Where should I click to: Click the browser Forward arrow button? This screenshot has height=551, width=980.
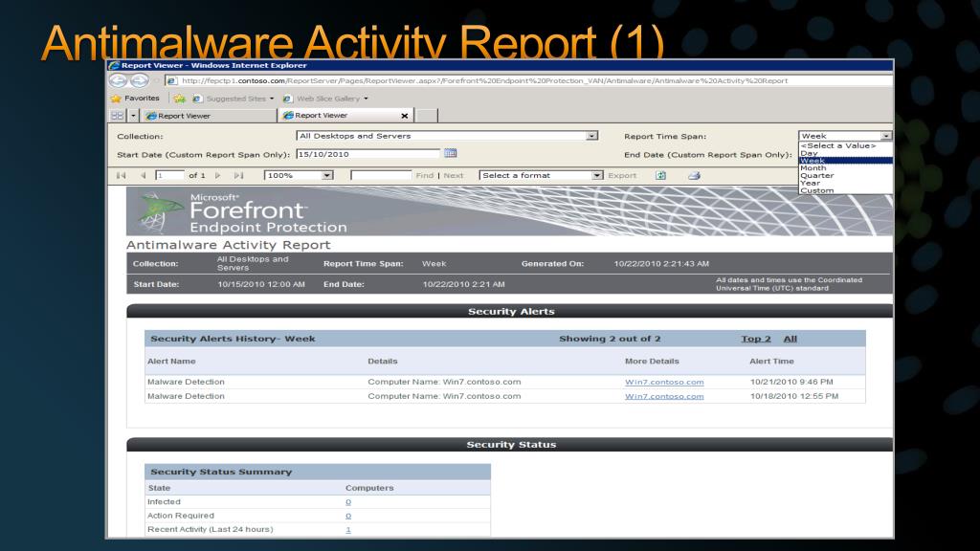click(140, 80)
